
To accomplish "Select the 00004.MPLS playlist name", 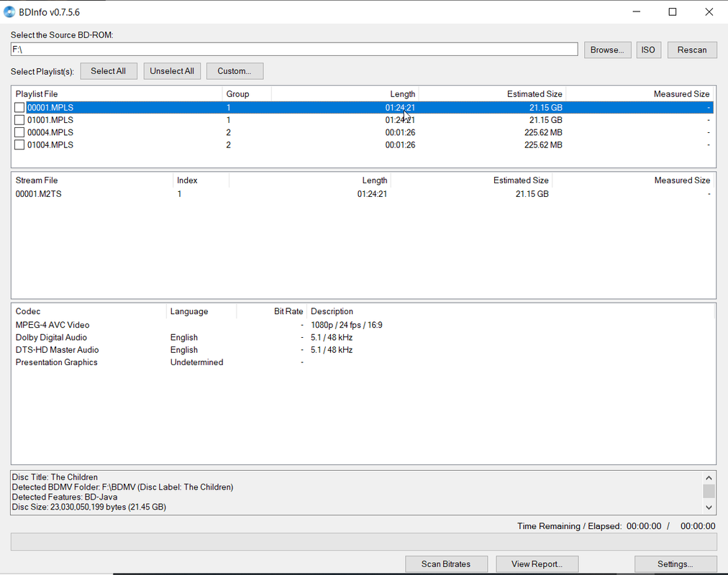I will coord(50,133).
